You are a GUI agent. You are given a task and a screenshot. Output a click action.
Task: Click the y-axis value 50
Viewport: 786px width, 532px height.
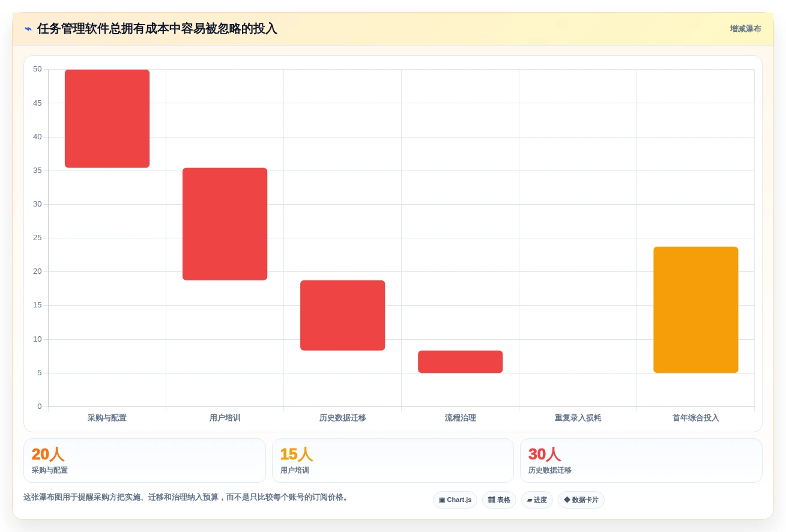[x=37, y=69]
